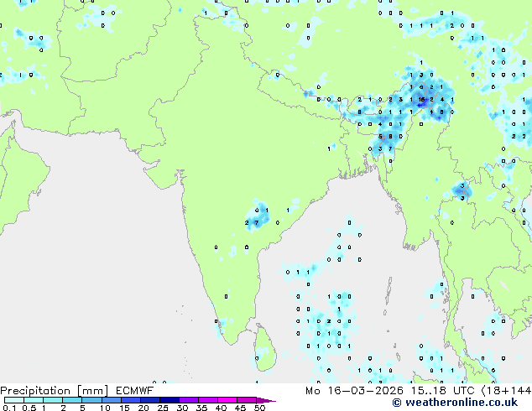This screenshot has height=411, width=532.
Task: Click the 45–50 mm legend color swatch
Action: point(247,400)
